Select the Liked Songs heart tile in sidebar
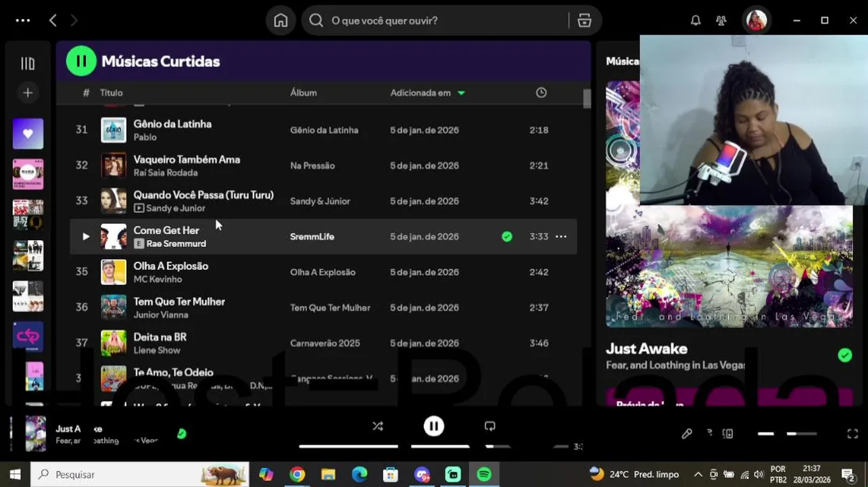 click(x=28, y=133)
